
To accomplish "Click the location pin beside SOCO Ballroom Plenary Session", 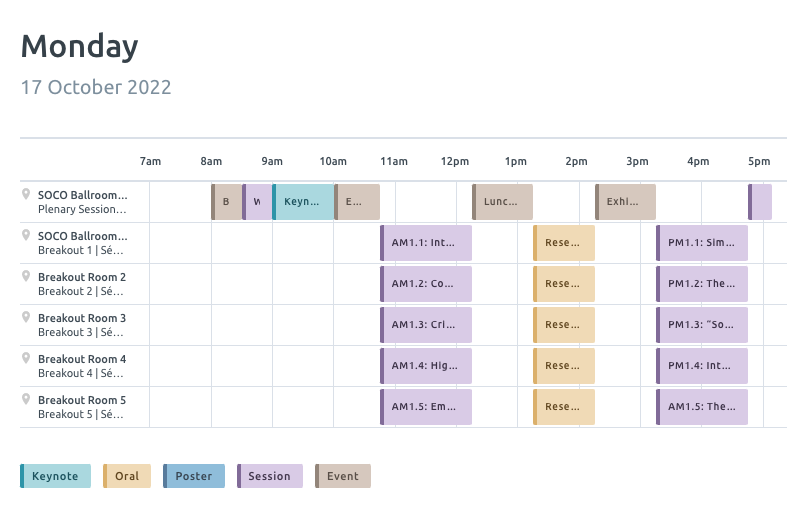I will pos(27,195).
